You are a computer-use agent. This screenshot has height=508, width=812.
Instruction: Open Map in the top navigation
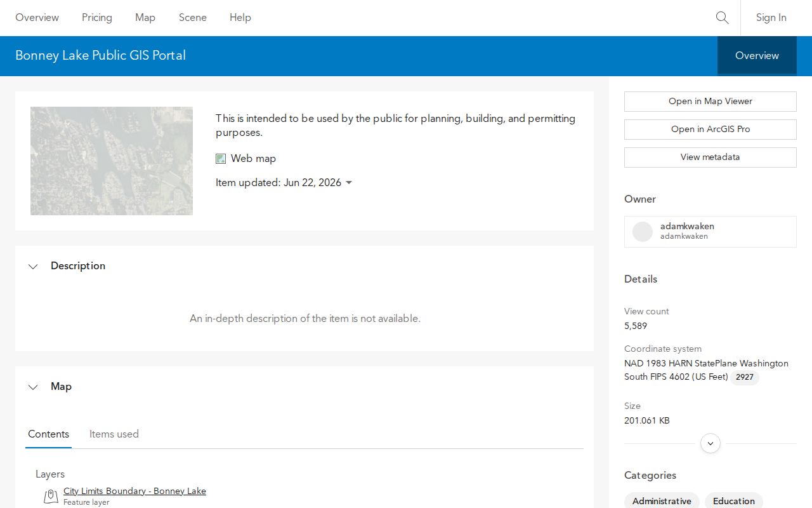coord(145,18)
